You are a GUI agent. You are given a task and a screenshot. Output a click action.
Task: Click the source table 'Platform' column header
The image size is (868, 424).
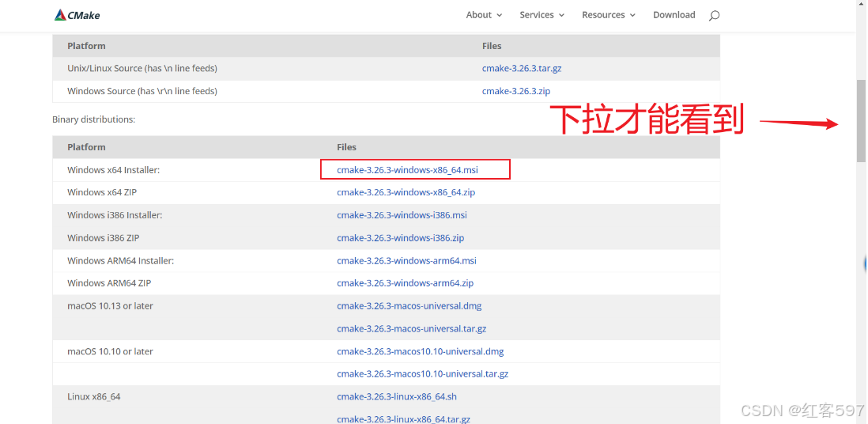click(86, 46)
